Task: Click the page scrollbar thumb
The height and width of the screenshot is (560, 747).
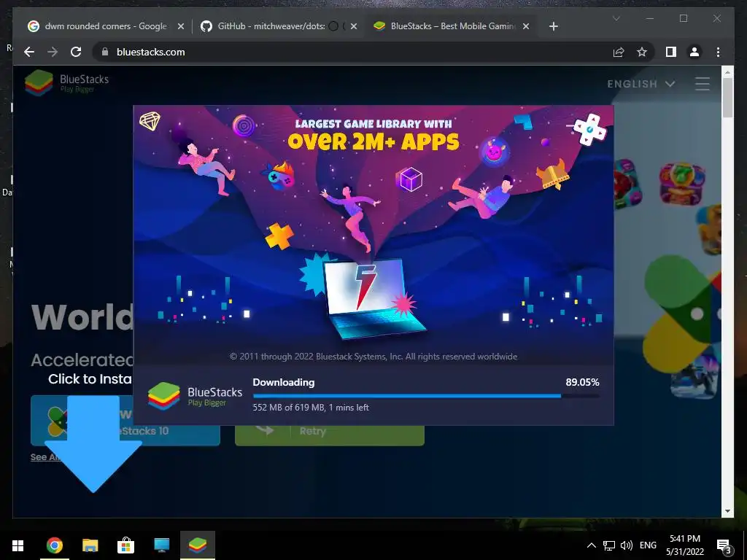Action: click(x=727, y=98)
